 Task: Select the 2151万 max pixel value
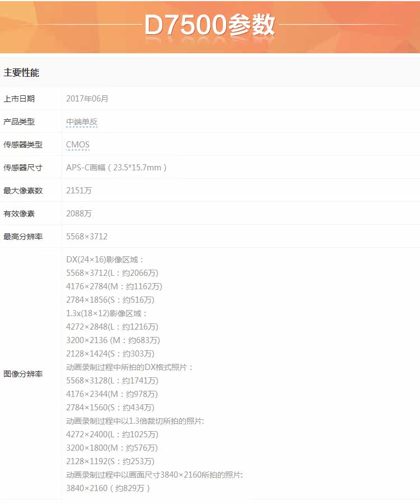click(x=79, y=191)
